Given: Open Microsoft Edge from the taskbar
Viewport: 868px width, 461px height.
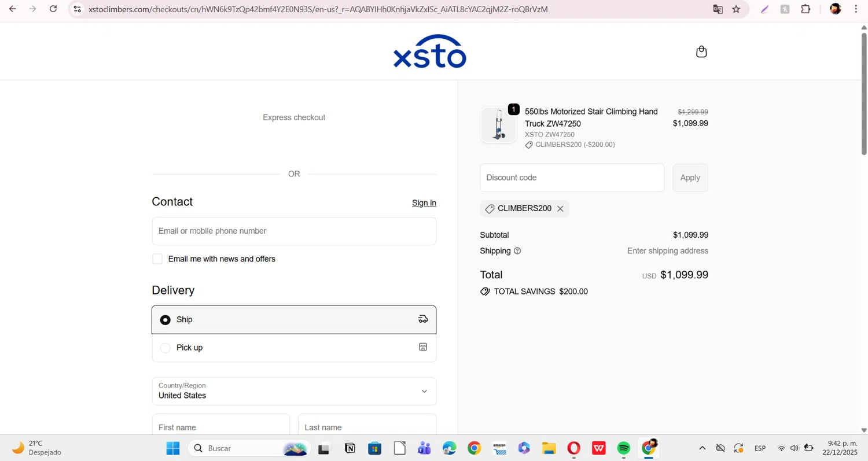Looking at the screenshot, I should [x=450, y=448].
